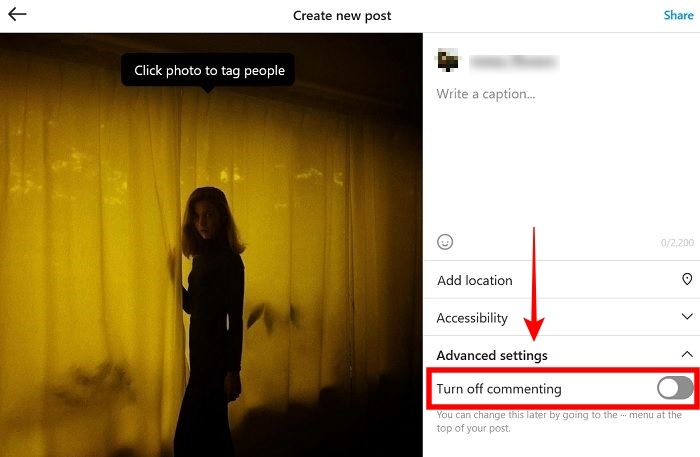This screenshot has width=700, height=457.
Task: Go back with the arrow icon
Action: click(x=17, y=14)
